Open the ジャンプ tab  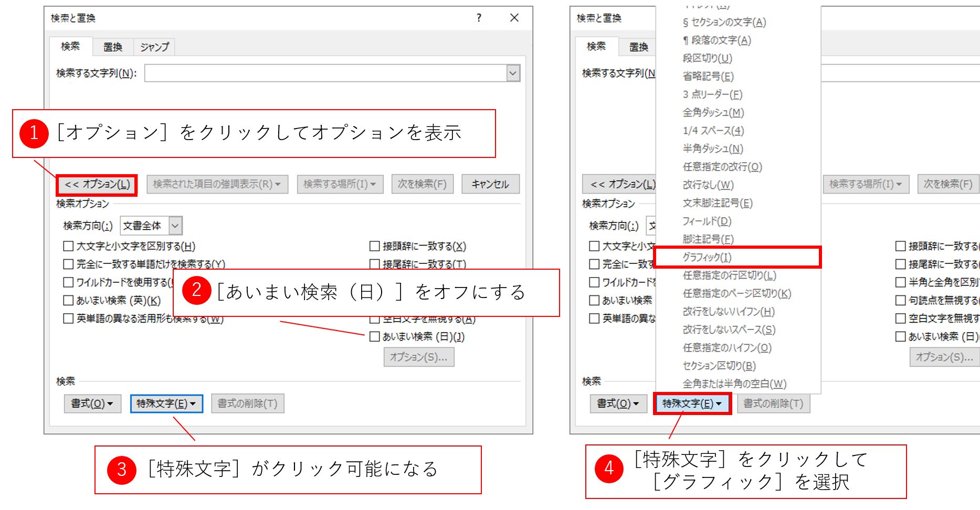[154, 47]
